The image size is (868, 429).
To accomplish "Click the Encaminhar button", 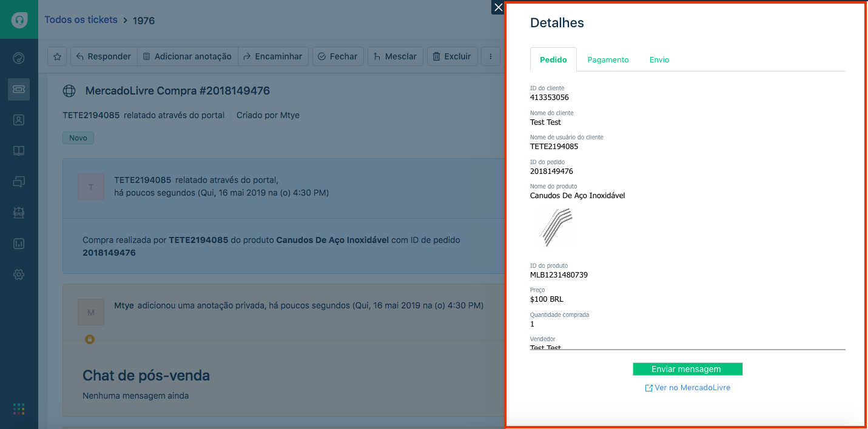I will click(273, 56).
